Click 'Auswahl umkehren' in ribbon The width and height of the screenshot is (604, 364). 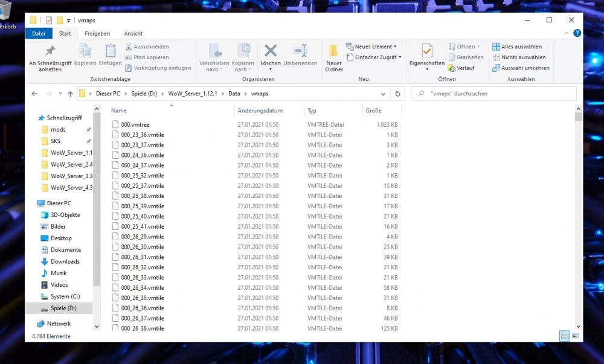click(x=521, y=68)
